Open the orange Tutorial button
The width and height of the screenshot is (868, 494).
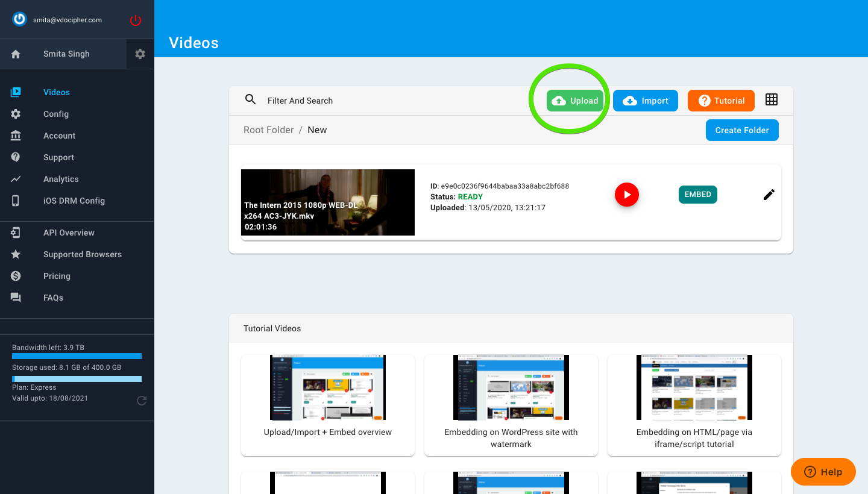721,101
